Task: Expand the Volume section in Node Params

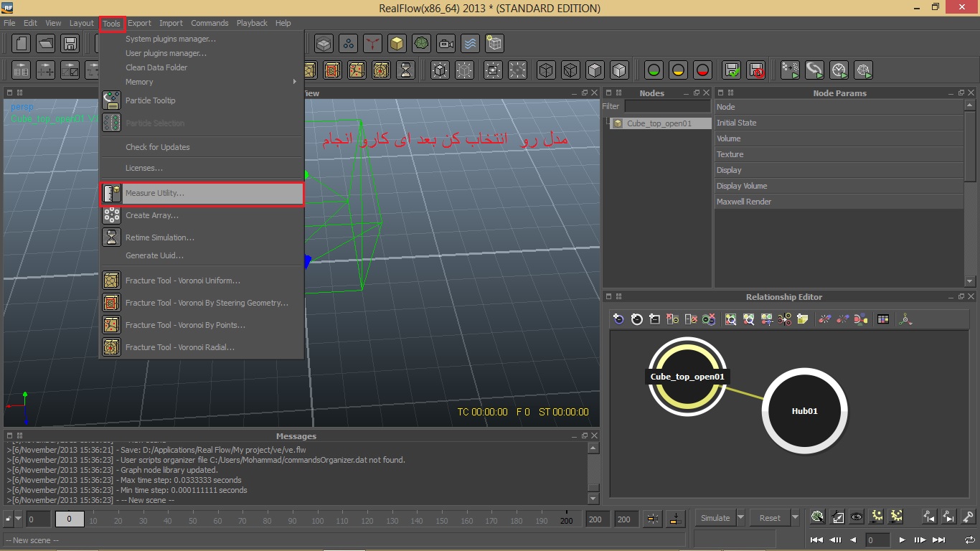Action: point(839,138)
